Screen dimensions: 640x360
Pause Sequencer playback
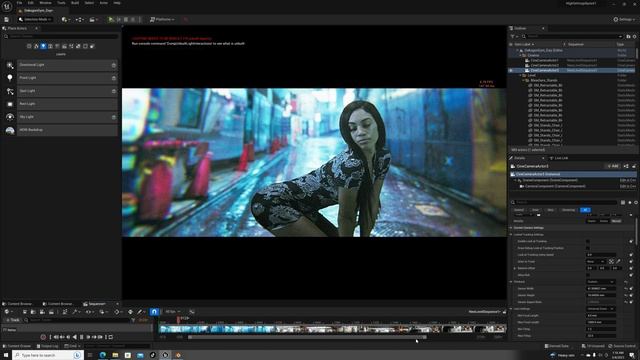[x=82, y=337]
